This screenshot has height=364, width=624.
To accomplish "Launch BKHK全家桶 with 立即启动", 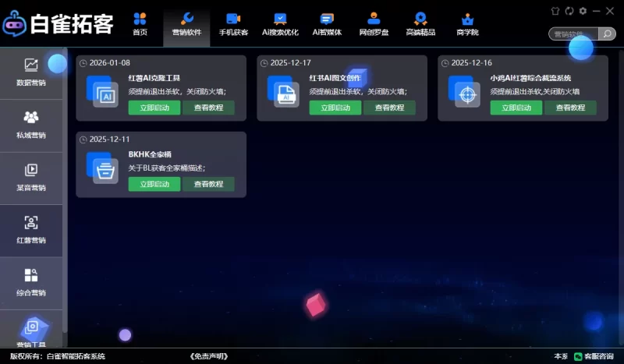I will tap(154, 184).
